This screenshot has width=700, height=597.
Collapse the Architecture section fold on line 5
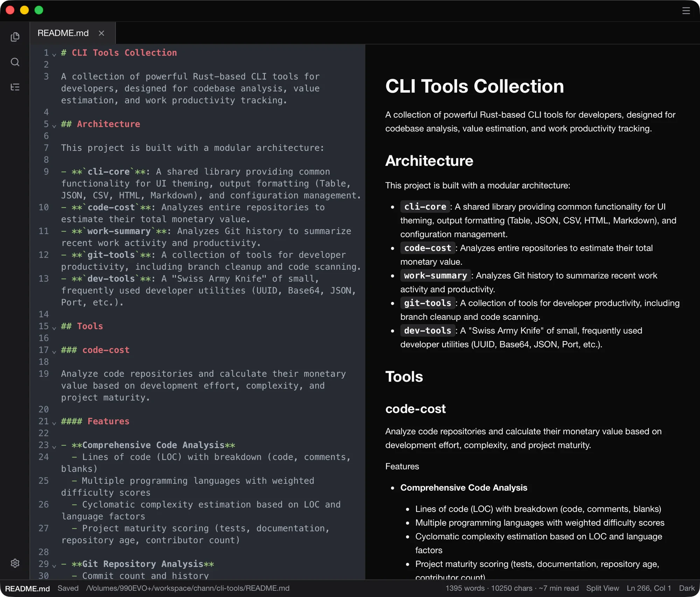tap(54, 126)
